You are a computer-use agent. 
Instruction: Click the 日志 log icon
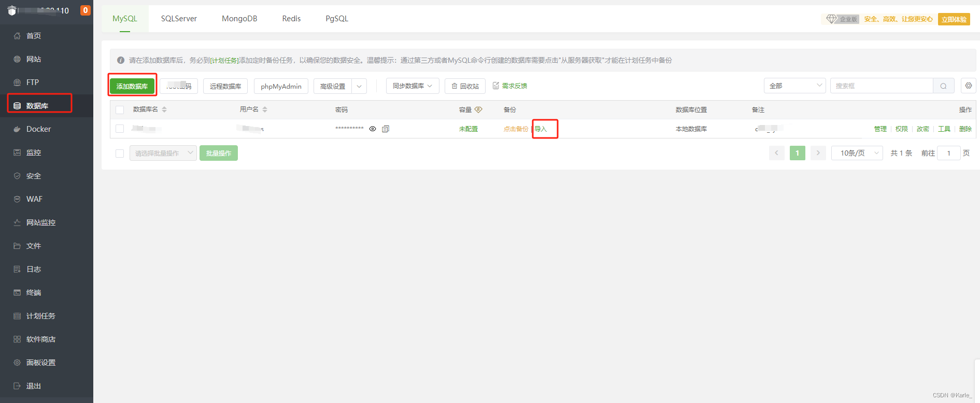click(x=17, y=269)
